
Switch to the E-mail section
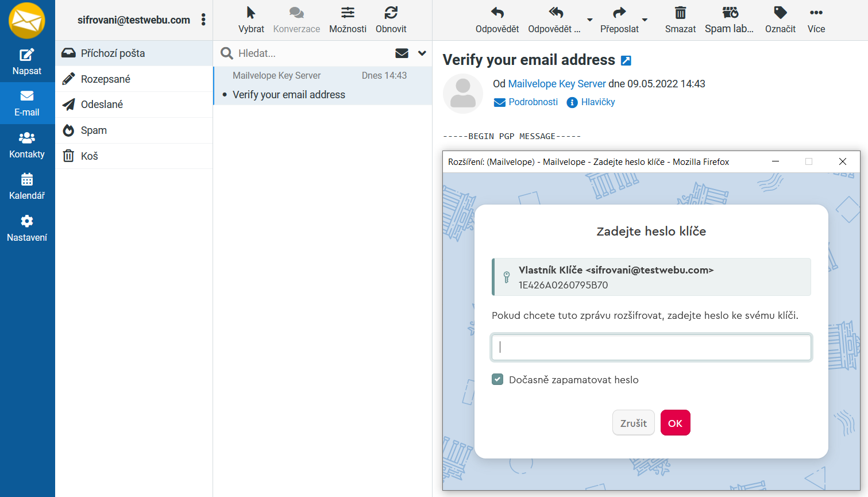27,103
